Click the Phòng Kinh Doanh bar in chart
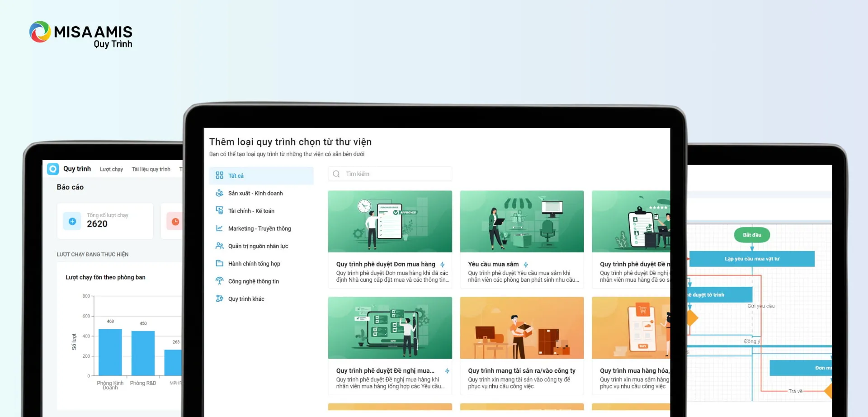The width and height of the screenshot is (868, 417). [x=110, y=352]
